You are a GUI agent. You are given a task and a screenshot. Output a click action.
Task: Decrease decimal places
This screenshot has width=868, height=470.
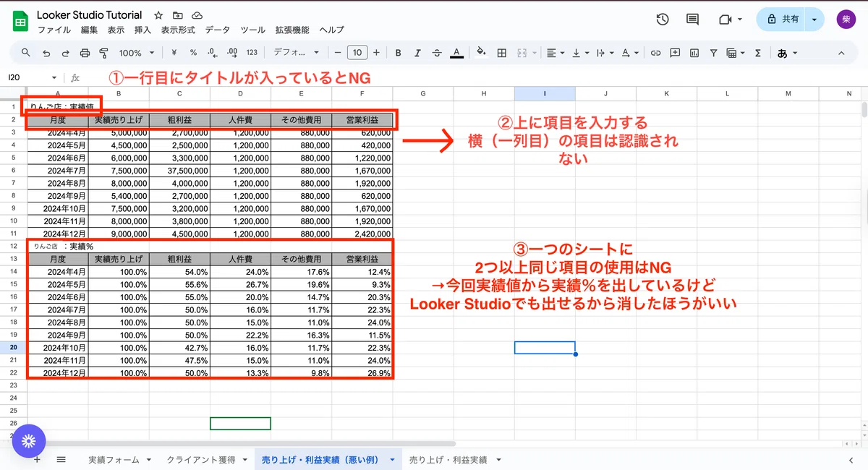[x=213, y=53]
